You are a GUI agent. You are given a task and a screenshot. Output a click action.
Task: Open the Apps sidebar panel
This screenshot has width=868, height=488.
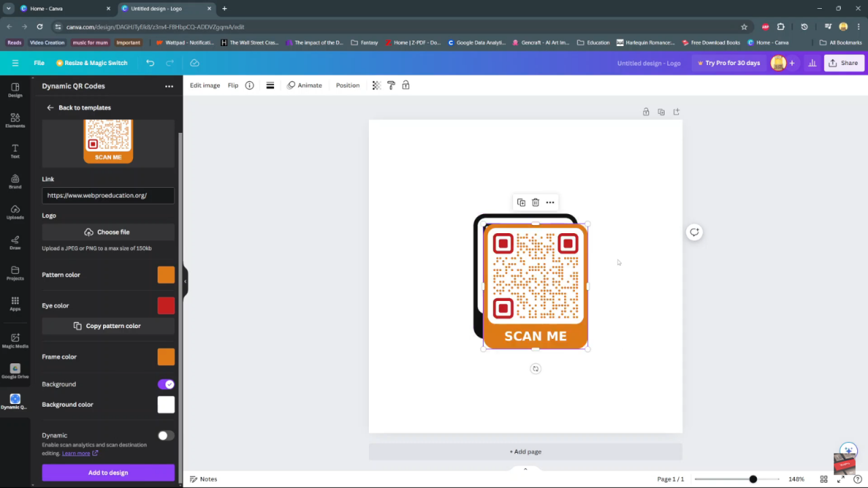[15, 304]
